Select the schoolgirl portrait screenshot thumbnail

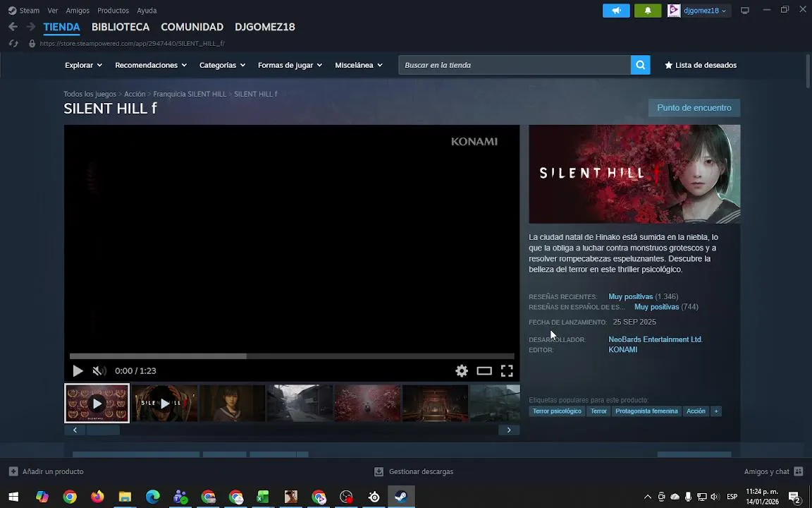(x=232, y=404)
